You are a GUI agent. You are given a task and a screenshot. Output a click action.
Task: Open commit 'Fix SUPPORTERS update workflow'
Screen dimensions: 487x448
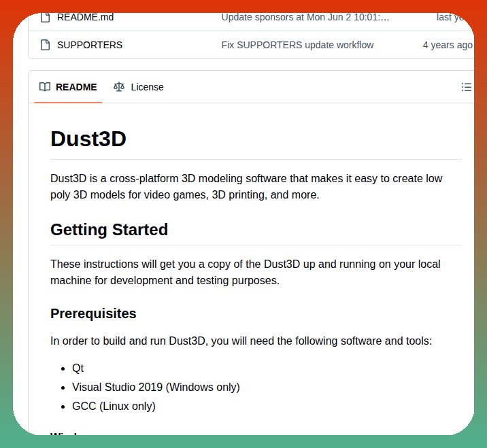pyautogui.click(x=297, y=45)
